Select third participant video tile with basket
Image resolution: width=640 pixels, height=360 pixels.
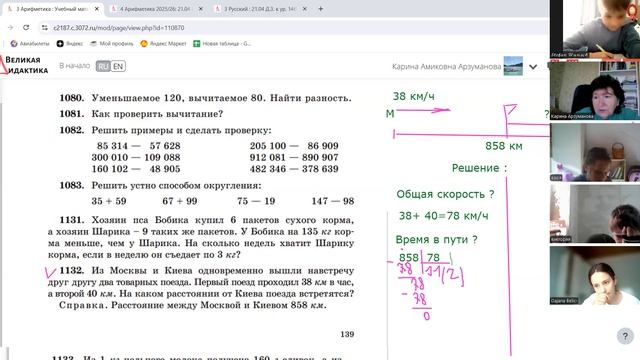[595, 152]
